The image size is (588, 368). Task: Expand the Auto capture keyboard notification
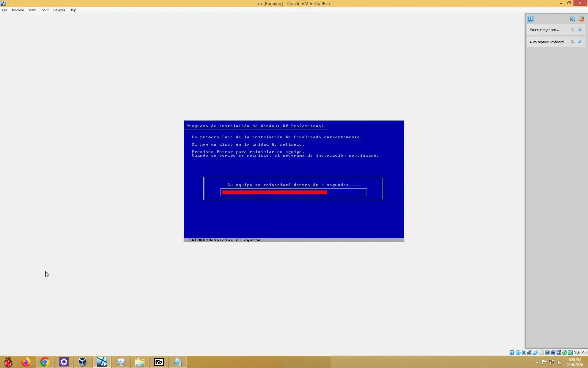[548, 42]
